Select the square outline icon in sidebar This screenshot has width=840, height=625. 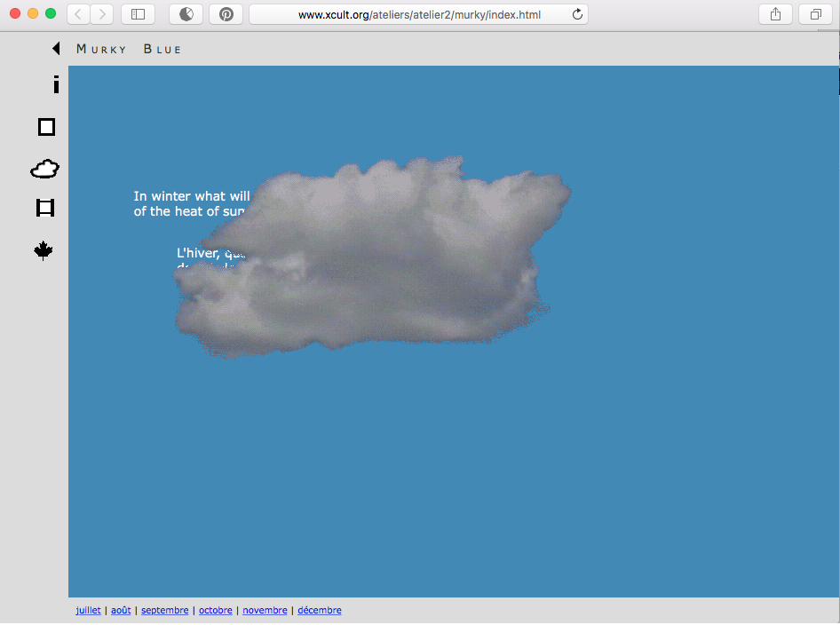pyautogui.click(x=46, y=127)
